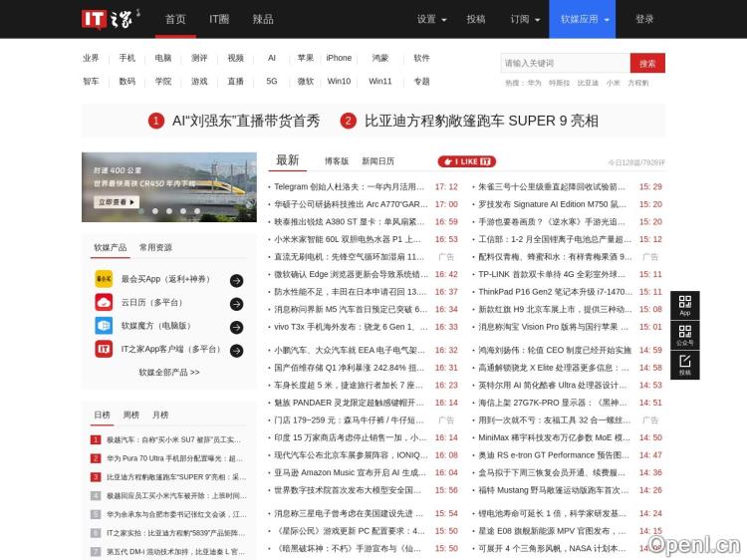The image size is (747, 560).
Task: Click arrow button next to 最会买App
Action: pyautogui.click(x=236, y=281)
